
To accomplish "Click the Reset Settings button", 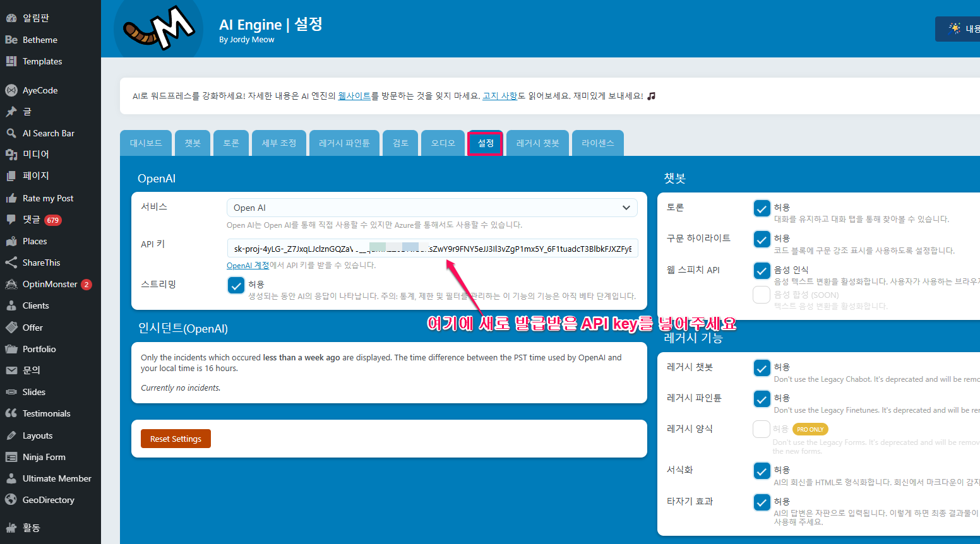I will [x=176, y=439].
